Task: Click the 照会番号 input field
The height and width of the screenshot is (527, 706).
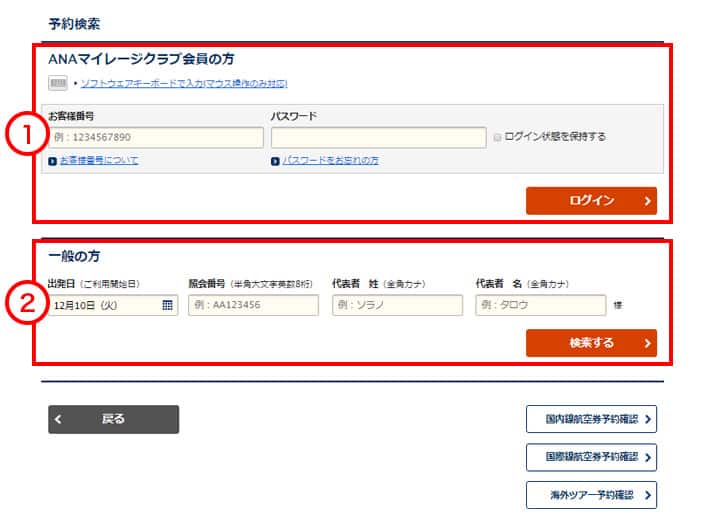Action: [x=253, y=305]
